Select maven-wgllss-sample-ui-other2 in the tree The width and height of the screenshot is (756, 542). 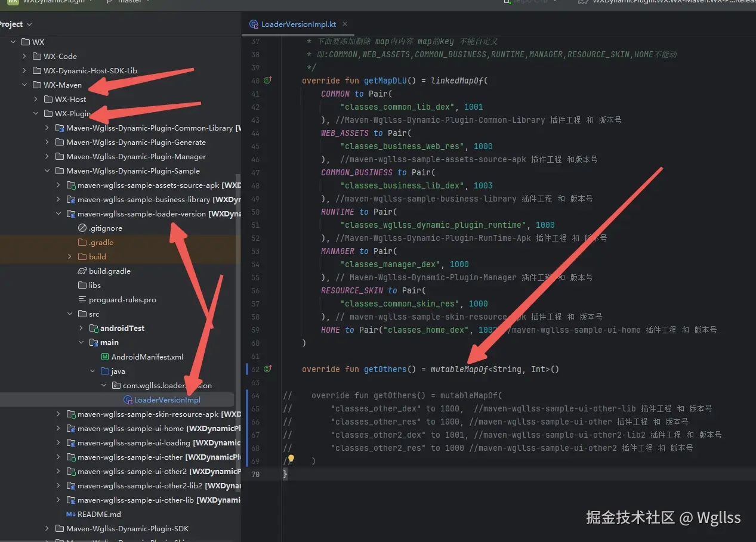click(x=132, y=472)
